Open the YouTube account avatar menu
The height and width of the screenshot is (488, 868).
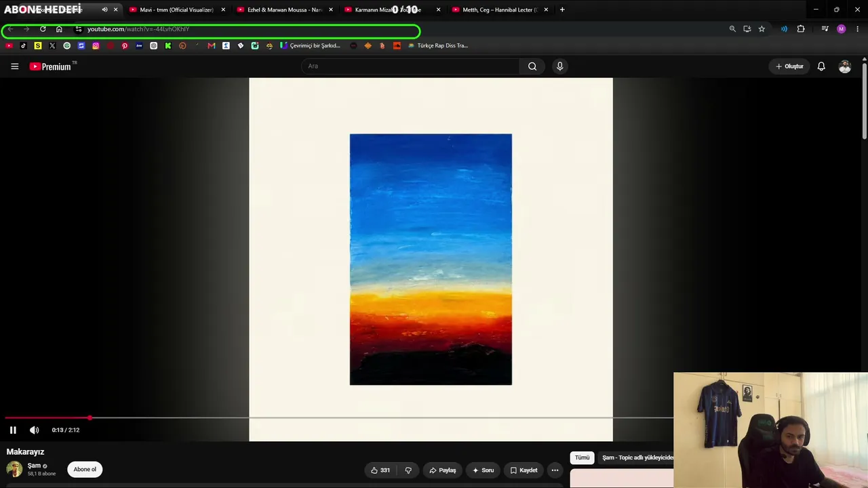(845, 66)
